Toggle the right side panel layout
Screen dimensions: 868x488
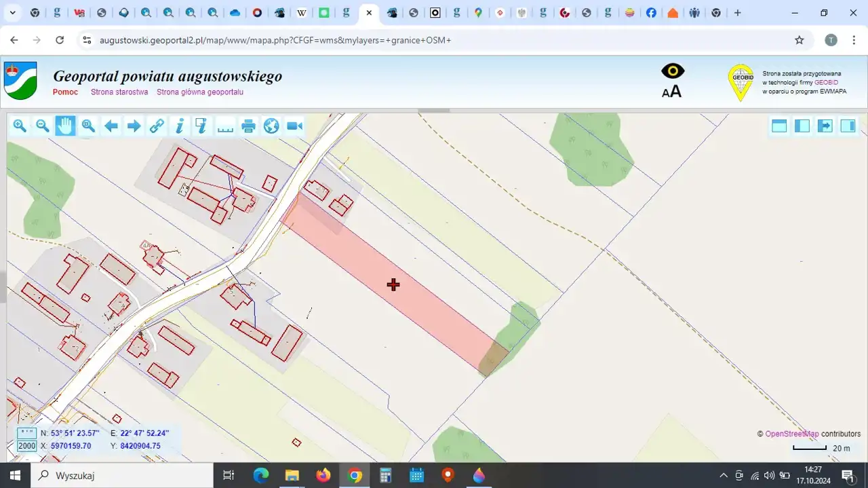[x=848, y=126]
